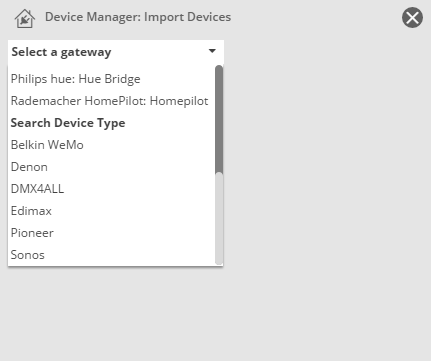Select Rademacher HomePilot: Homepilot option
Screen dimensions: 431x361
click(112, 101)
